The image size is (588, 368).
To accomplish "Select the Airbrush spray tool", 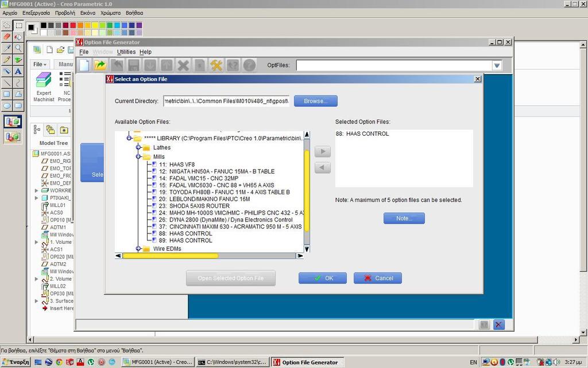I will click(7, 71).
